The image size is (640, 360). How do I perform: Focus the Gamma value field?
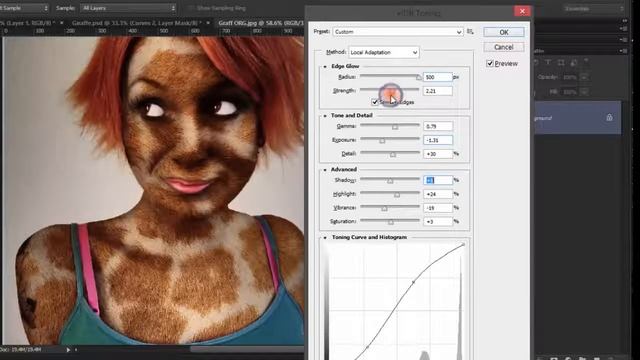438,127
